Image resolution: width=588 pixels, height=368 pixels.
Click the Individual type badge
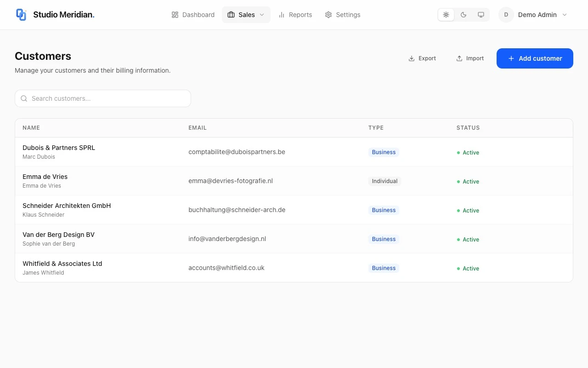click(x=384, y=181)
